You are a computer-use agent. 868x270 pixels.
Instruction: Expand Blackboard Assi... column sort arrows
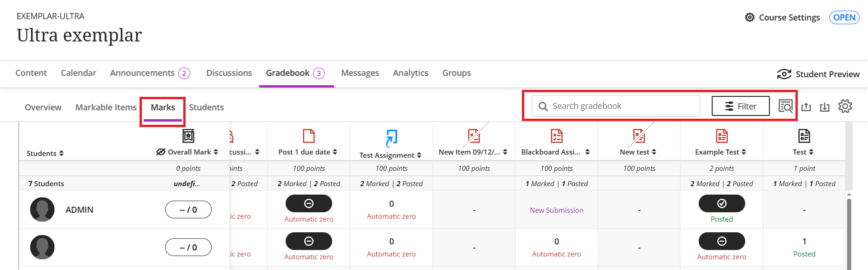point(588,152)
